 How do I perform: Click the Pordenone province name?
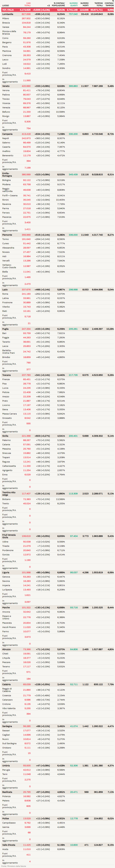point(8,550)
